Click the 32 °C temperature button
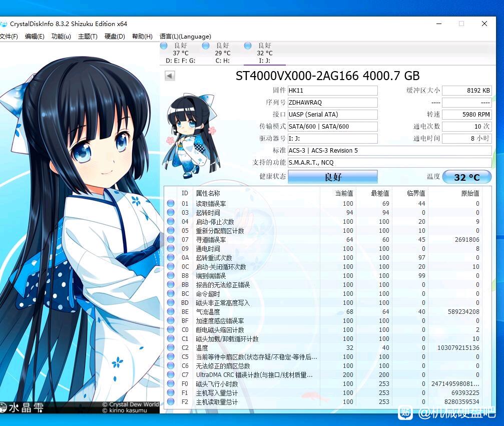Image resolution: width=504 pixels, height=426 pixels. [467, 177]
